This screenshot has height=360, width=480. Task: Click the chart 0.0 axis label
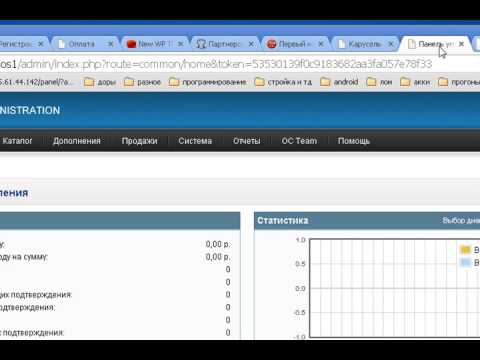point(300,288)
